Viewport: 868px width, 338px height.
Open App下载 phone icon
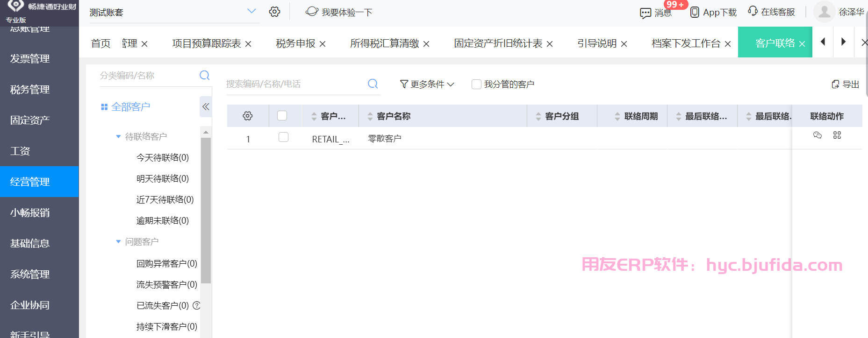pos(695,12)
